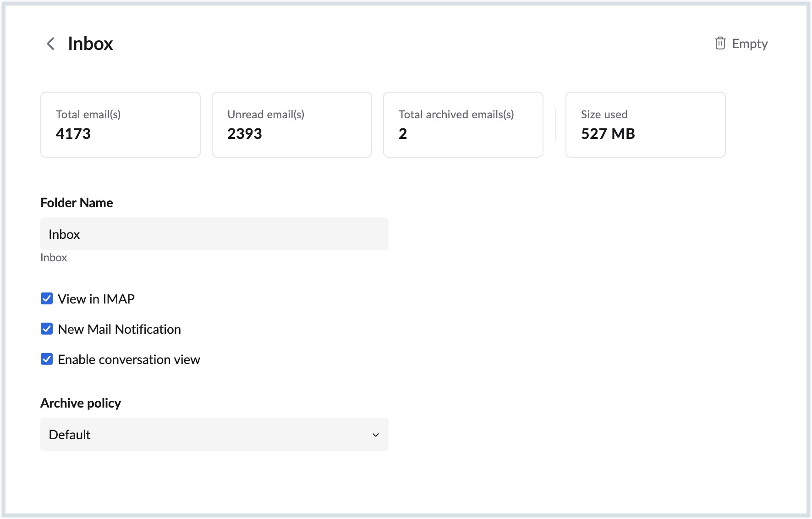Click the Folder Name section label
The height and width of the screenshot is (519, 812).
[x=77, y=203]
